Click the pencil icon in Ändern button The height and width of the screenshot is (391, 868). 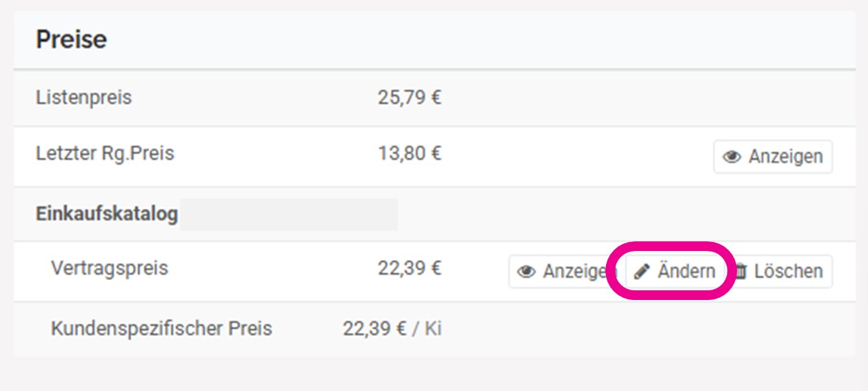641,272
